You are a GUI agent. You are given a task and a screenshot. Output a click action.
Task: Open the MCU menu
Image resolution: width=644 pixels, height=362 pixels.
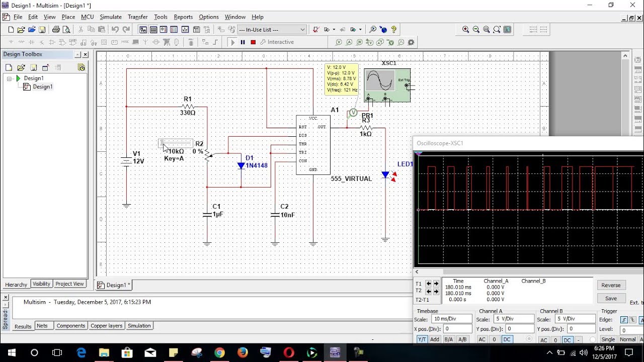[x=87, y=17]
